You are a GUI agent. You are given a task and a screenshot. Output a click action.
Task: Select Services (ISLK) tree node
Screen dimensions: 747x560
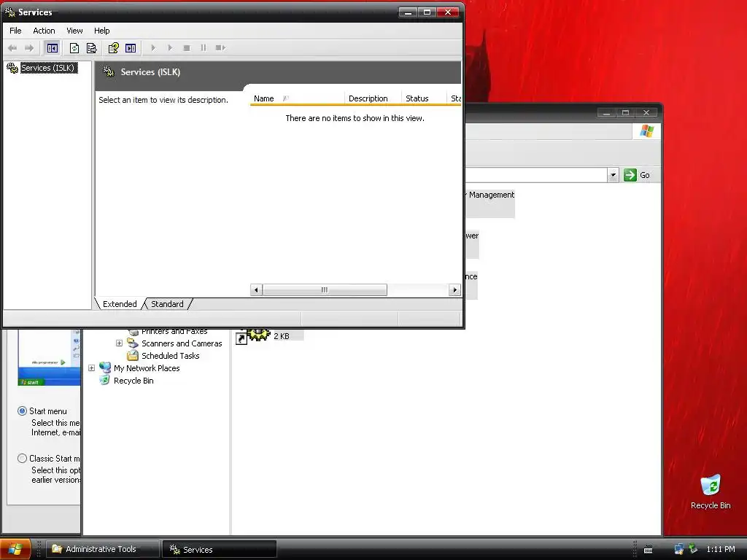48,68
